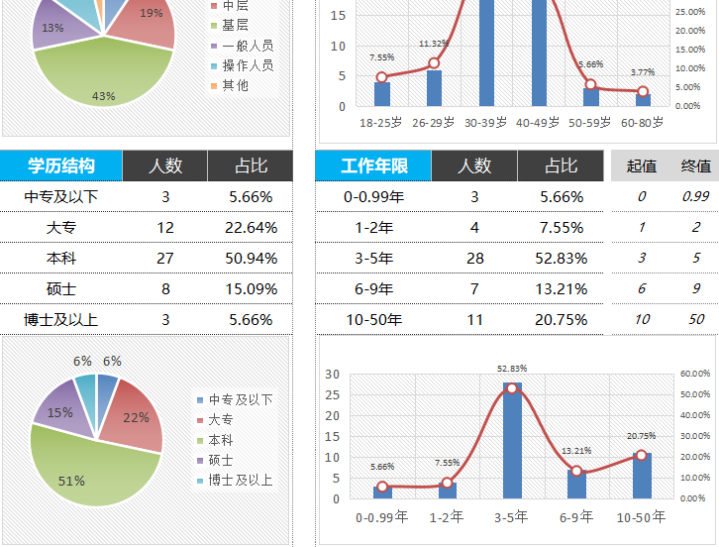Select the 0-0.99年 table row label
Screen dimensions: 719x547
pos(374,197)
